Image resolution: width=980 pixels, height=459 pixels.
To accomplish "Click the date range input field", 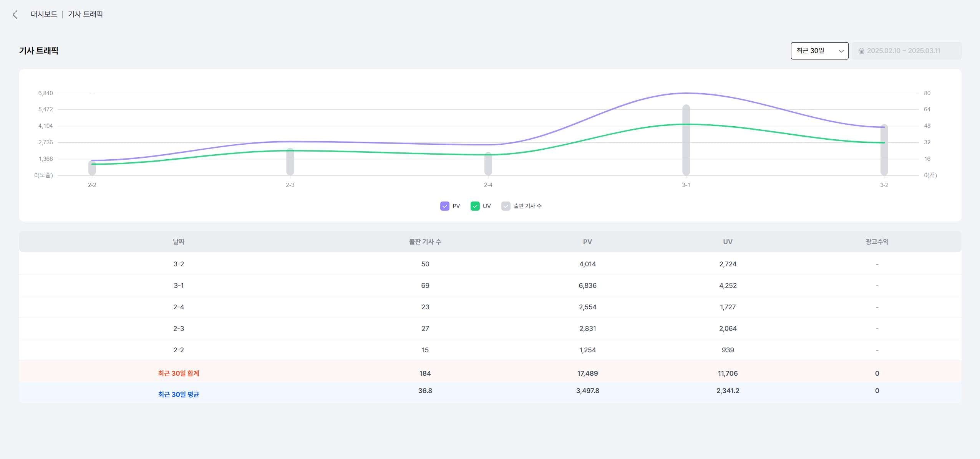I will [x=907, y=51].
